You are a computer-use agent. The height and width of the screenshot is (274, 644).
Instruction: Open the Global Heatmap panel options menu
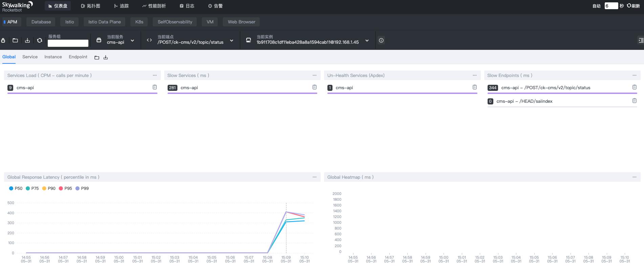[x=635, y=177]
